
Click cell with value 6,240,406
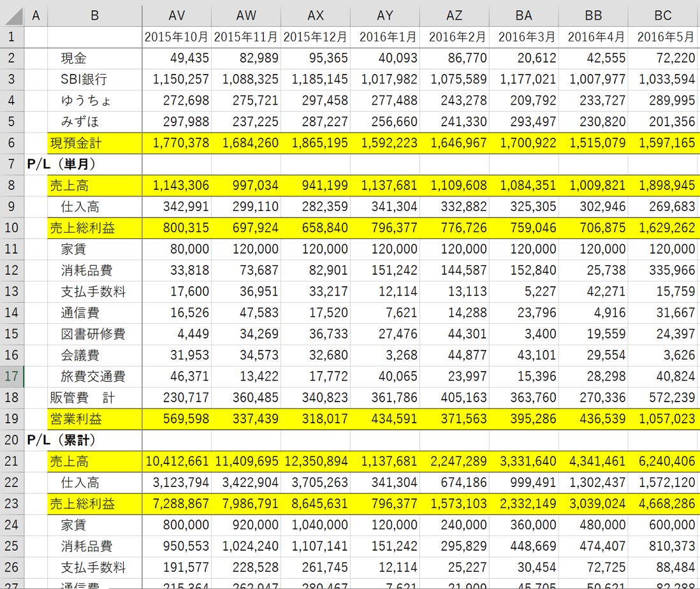pyautogui.click(x=664, y=461)
